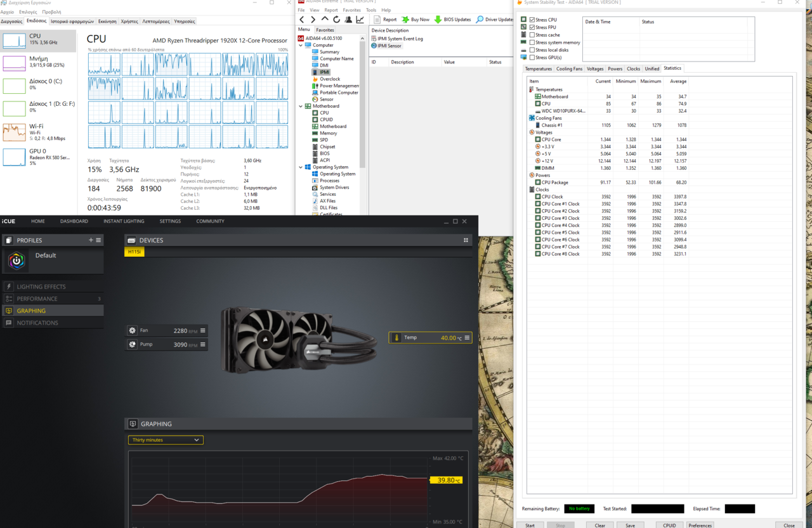Image resolution: width=812 pixels, height=528 pixels.
Task: Switch to Cooling Fans tab
Action: point(569,68)
